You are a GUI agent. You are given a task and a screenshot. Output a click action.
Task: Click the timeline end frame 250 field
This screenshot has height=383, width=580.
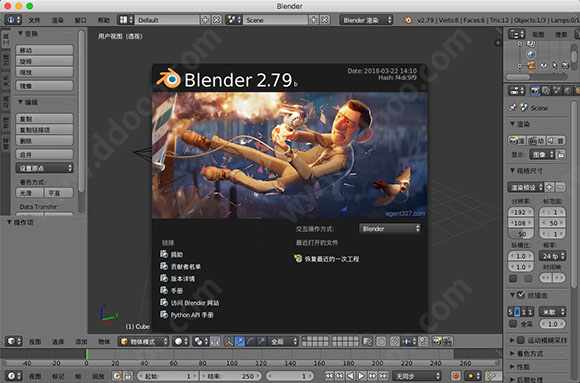point(230,376)
